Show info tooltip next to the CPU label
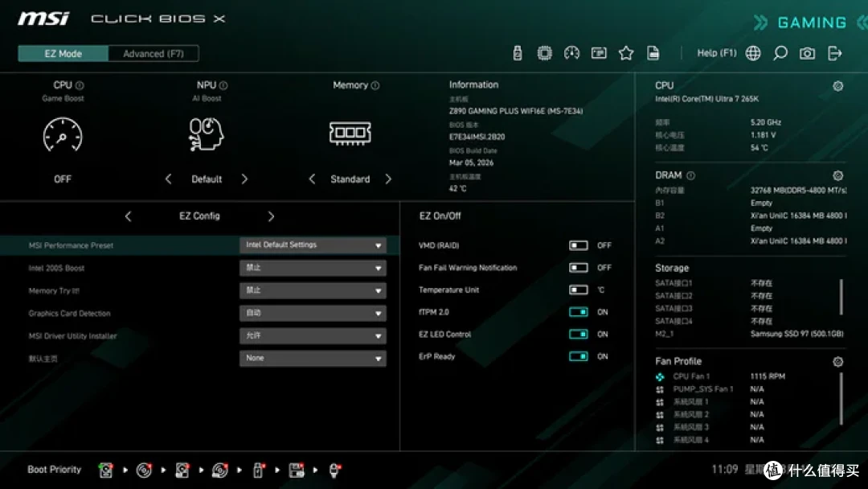 [x=80, y=85]
